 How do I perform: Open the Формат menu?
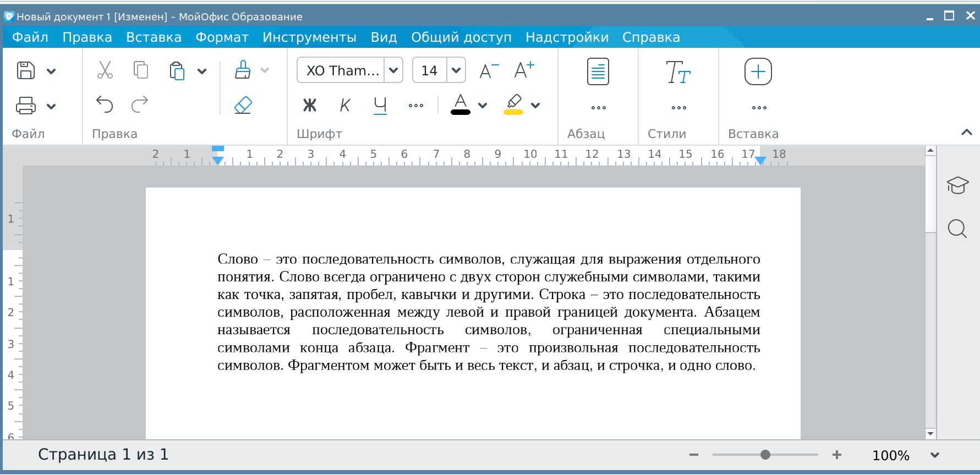tap(222, 37)
